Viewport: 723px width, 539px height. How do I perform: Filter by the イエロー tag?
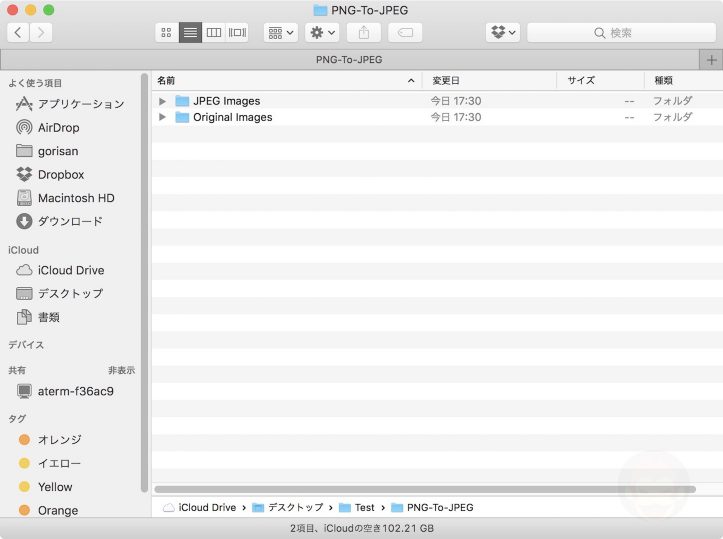[50, 463]
